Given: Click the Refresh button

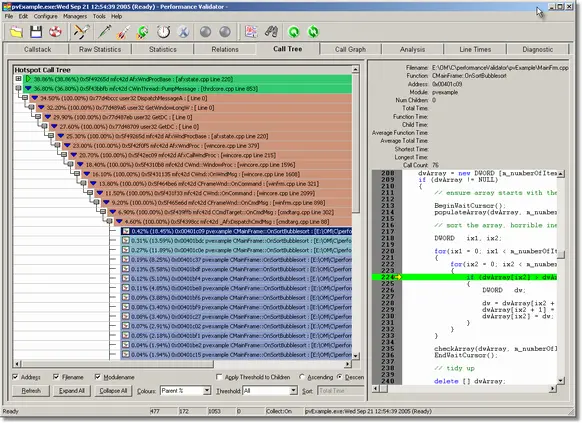Looking at the screenshot, I should pyautogui.click(x=31, y=391).
